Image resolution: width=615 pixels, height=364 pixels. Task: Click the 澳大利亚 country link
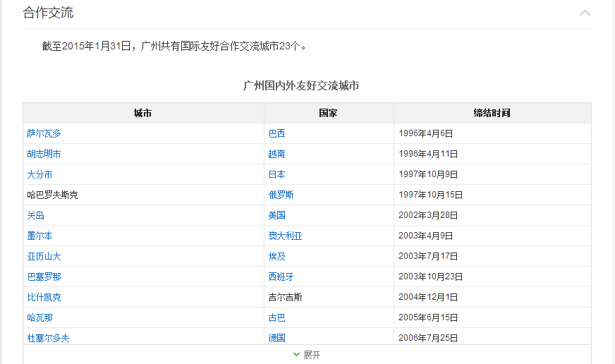click(285, 236)
